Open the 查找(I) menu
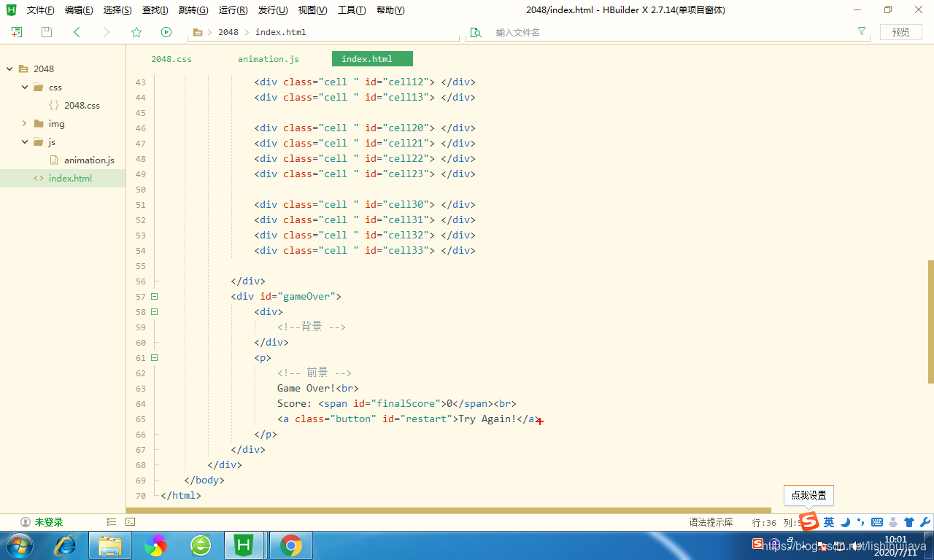The image size is (934, 560). click(x=155, y=10)
